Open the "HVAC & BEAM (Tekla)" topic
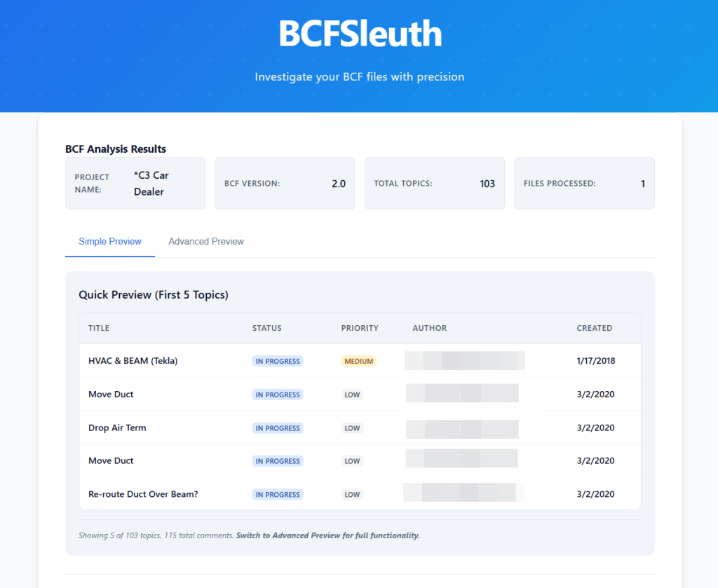Image resolution: width=718 pixels, height=588 pixels. pos(133,361)
